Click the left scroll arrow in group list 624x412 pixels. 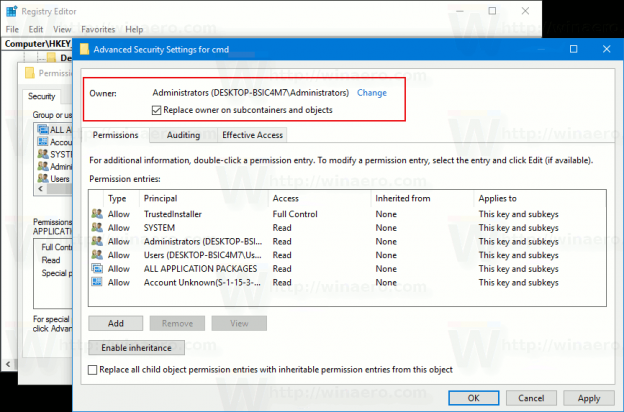pos(40,189)
